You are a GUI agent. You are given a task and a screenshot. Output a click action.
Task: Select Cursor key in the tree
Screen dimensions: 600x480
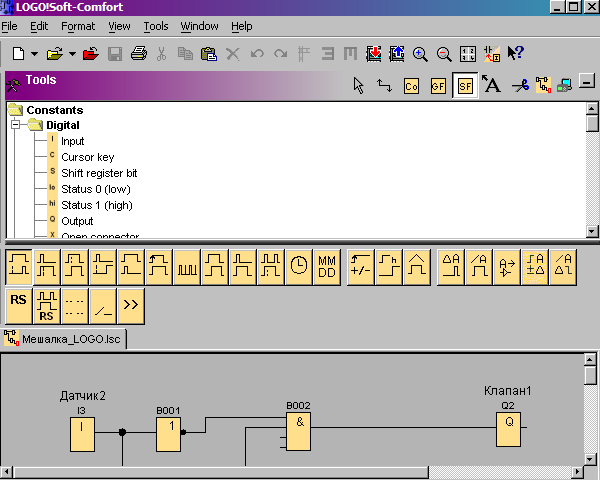tap(88, 157)
